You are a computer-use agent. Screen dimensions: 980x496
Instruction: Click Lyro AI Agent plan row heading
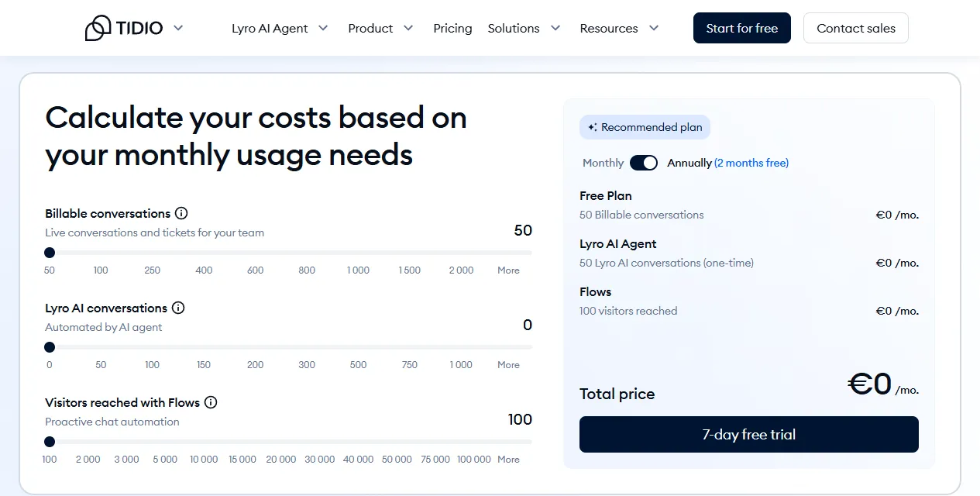(618, 244)
